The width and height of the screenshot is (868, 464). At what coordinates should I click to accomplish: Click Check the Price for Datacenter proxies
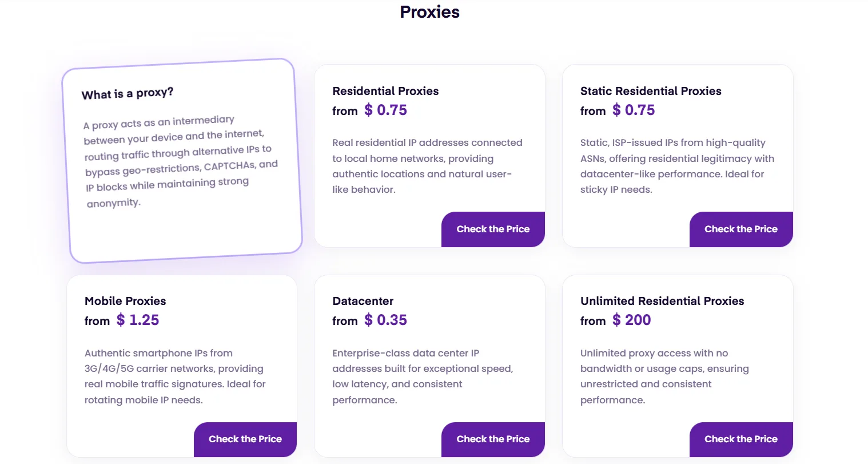[x=492, y=439]
